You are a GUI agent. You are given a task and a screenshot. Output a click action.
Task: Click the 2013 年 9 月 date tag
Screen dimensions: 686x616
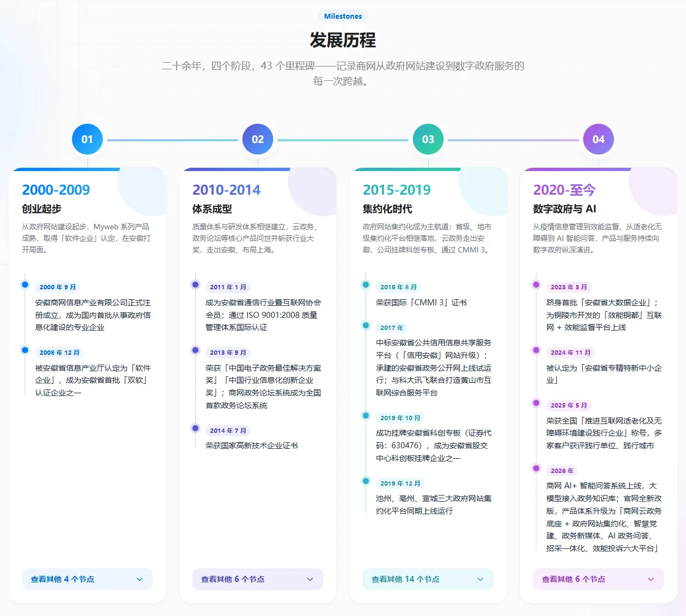click(x=228, y=353)
